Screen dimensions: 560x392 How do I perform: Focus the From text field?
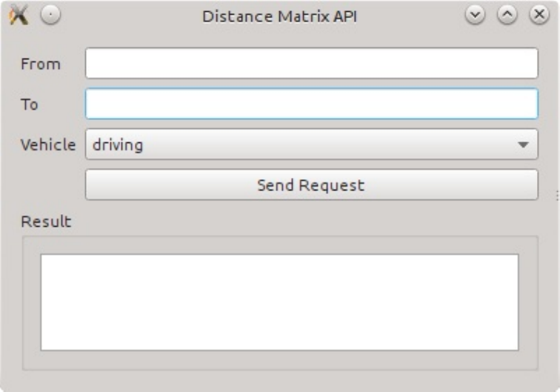311,64
